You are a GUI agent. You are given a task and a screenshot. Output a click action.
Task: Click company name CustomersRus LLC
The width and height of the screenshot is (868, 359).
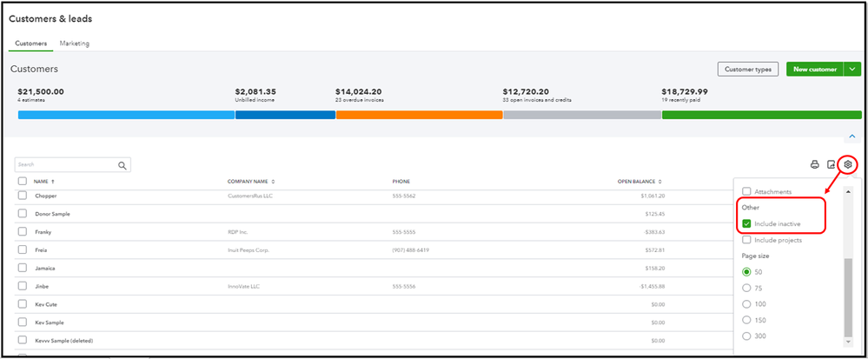pyautogui.click(x=250, y=196)
